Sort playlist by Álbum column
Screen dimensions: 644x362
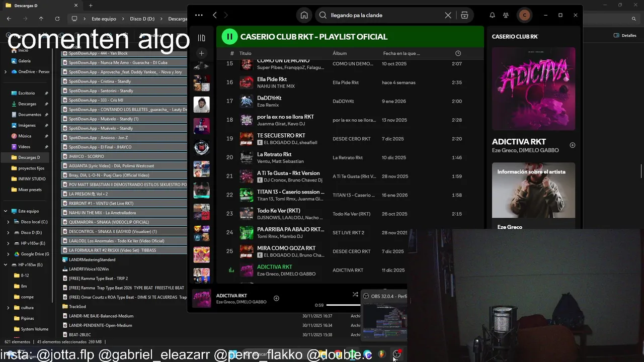(x=340, y=53)
